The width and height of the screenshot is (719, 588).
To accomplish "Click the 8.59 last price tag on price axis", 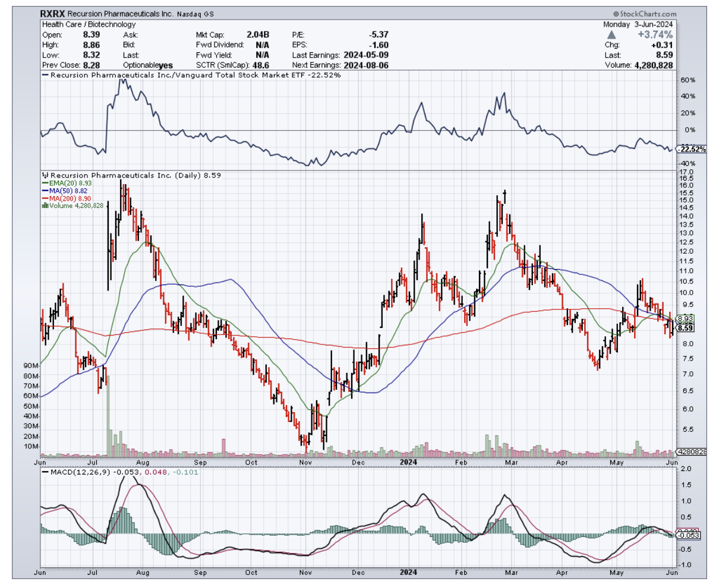I will [x=685, y=328].
